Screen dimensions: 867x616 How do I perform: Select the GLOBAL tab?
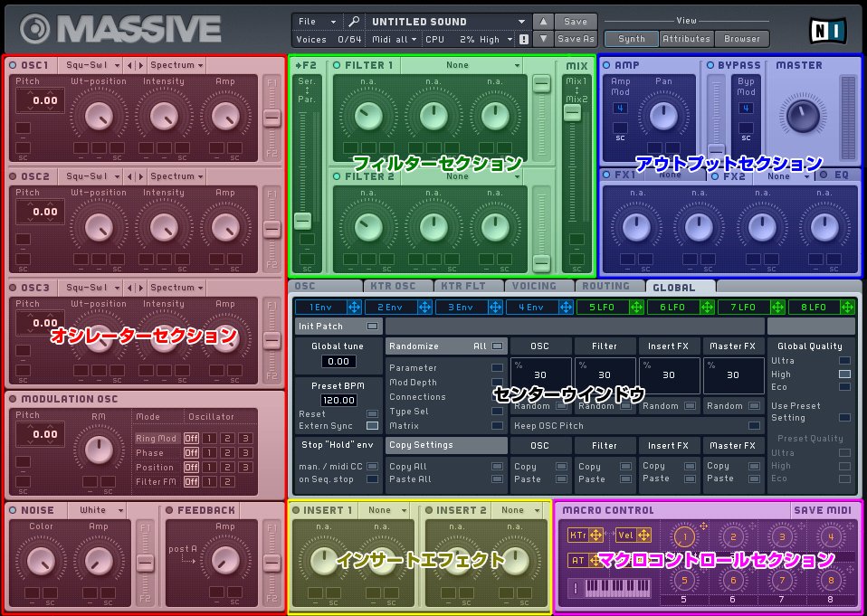[680, 287]
